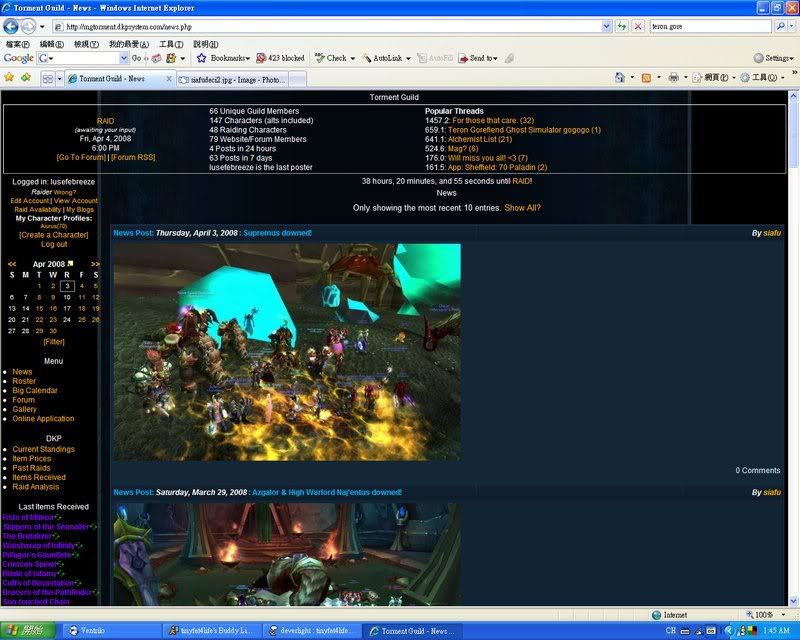This screenshot has height=640, width=800.
Task: Open the address bar history dropdown
Action: pyautogui.click(x=606, y=26)
